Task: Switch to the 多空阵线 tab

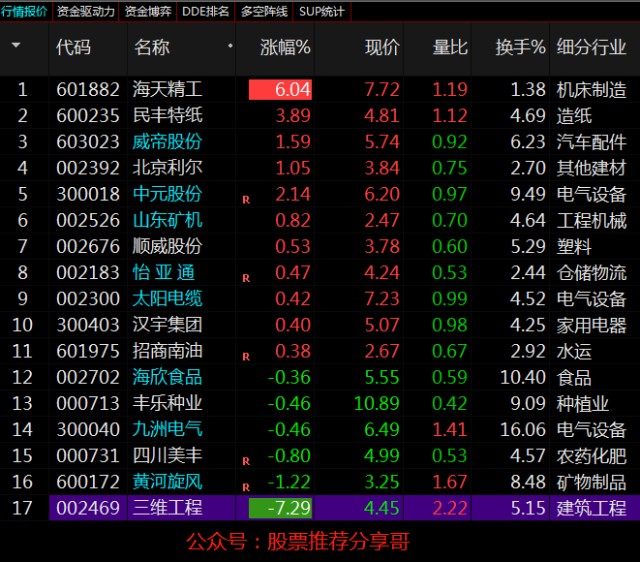Action: pyautogui.click(x=265, y=12)
